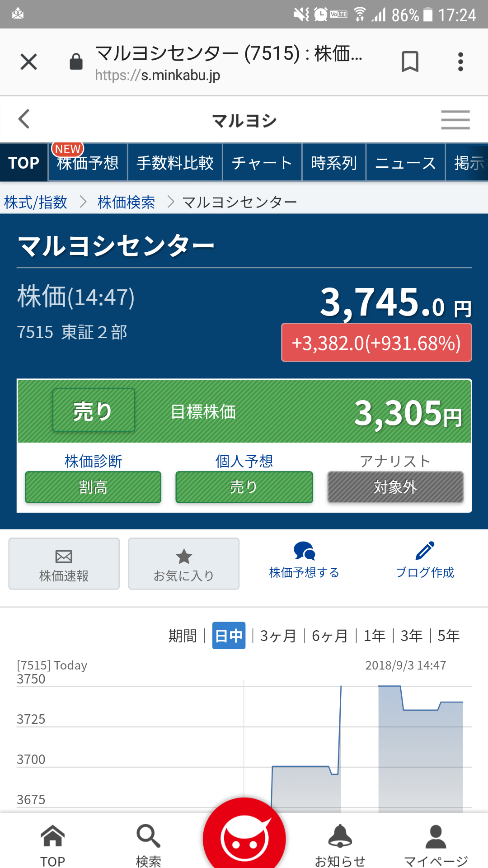This screenshot has height=868, width=488.
Task: Tap 株価予想する speech bubble icon
Action: (x=304, y=551)
